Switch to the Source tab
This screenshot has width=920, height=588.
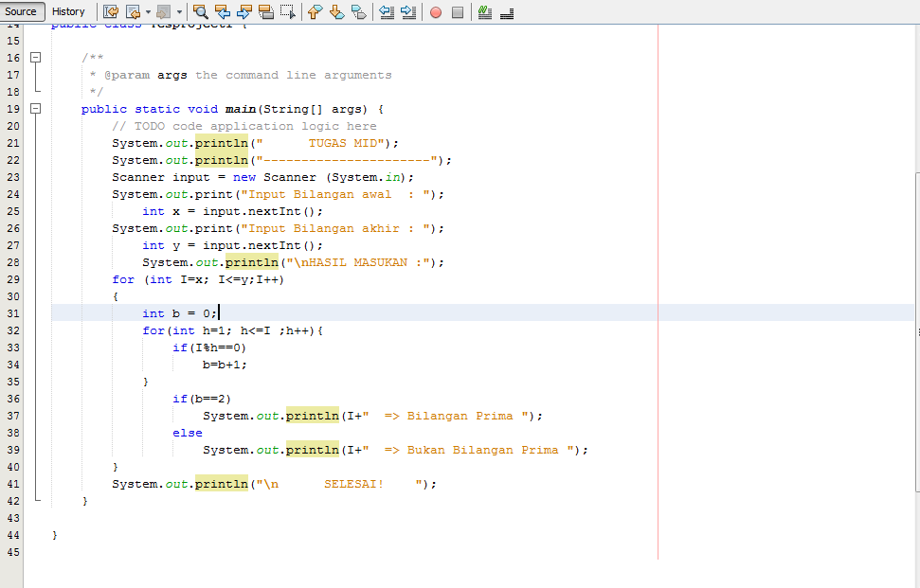[19, 11]
